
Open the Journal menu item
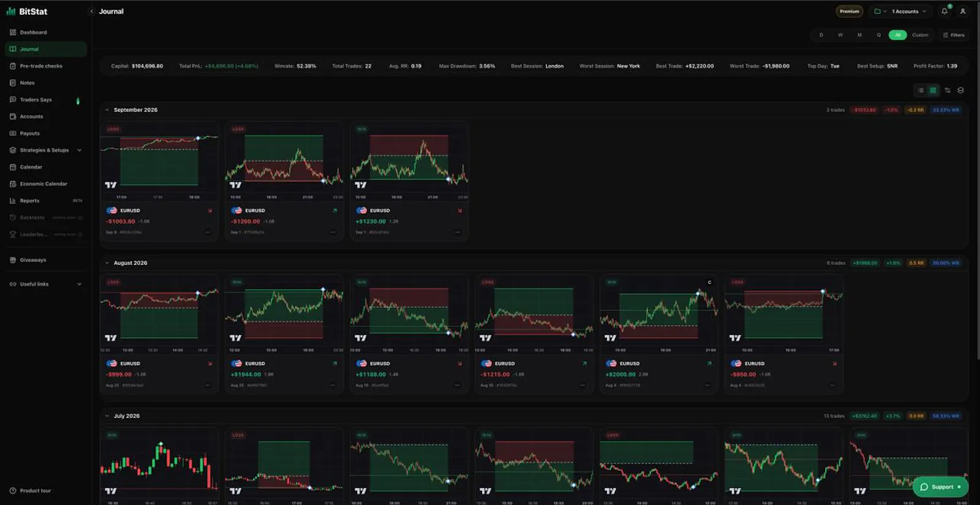pos(45,49)
